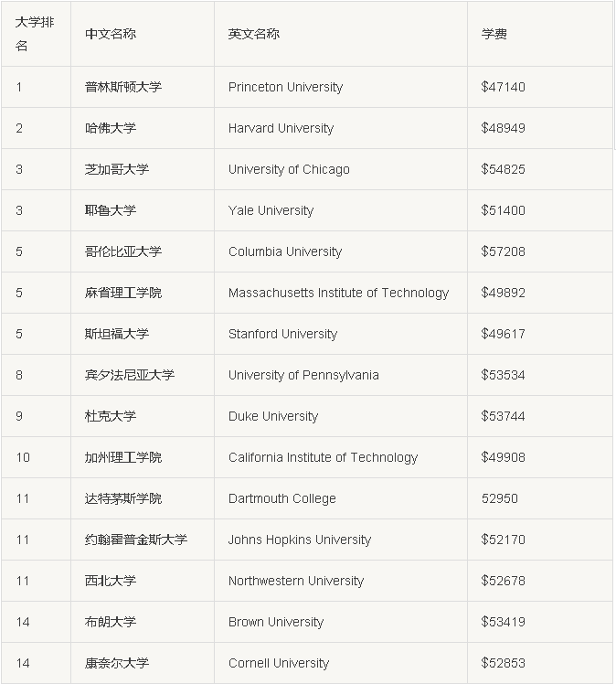Image resolution: width=616 pixels, height=684 pixels.
Task: Click the 芝加哥大学 cell
Action: 117,169
